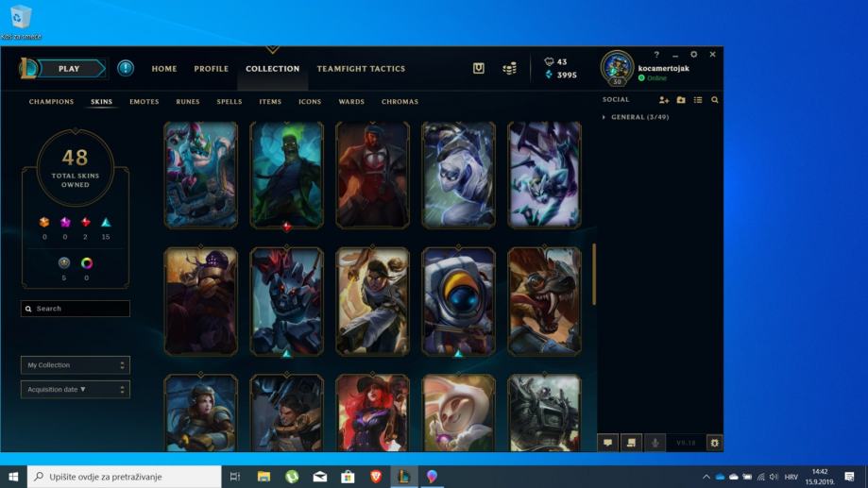This screenshot has height=488, width=868.
Task: Open client settings gear near window controls
Action: coord(693,54)
